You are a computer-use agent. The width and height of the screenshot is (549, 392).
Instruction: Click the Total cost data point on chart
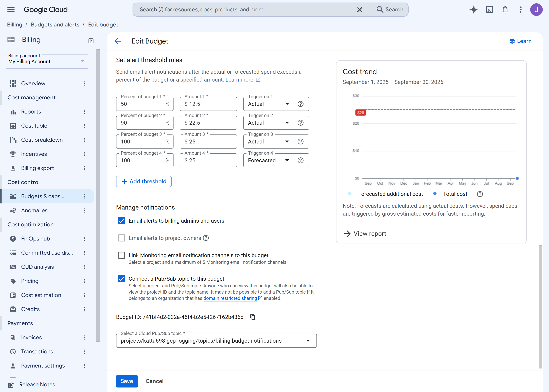pos(517,178)
